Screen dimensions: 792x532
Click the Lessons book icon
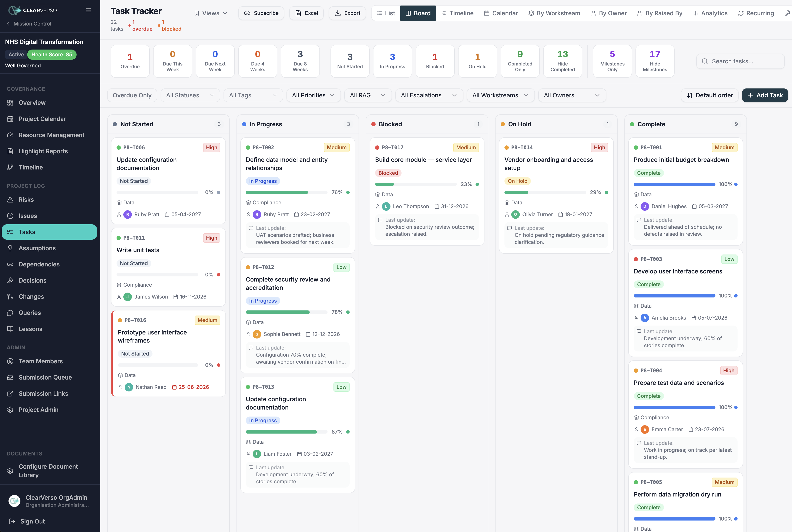[x=10, y=329]
